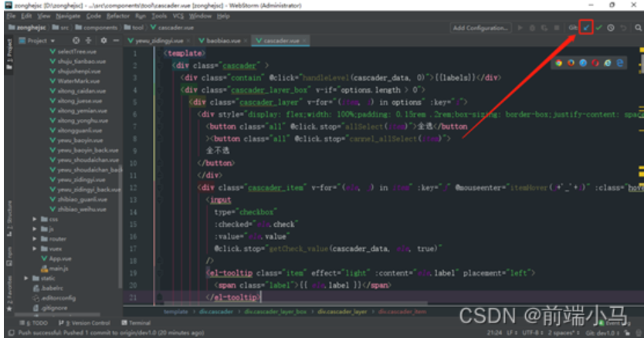Screen dimensions: 644x338
Task: Open preview in Chrome browser icon
Action: 558,63
